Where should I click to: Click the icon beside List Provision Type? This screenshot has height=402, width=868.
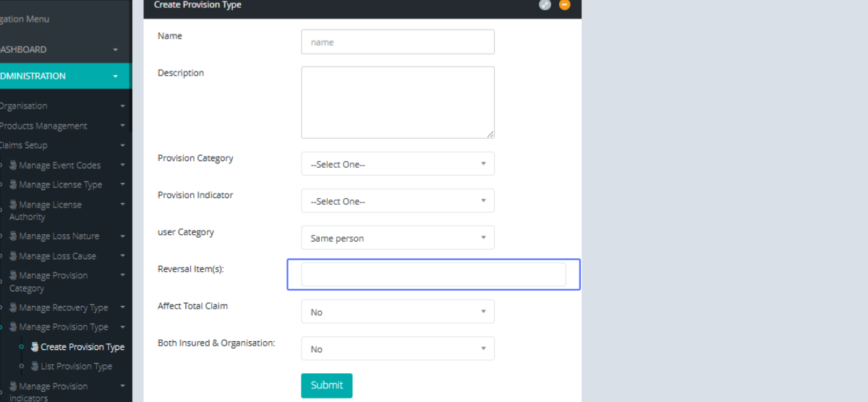tap(35, 367)
